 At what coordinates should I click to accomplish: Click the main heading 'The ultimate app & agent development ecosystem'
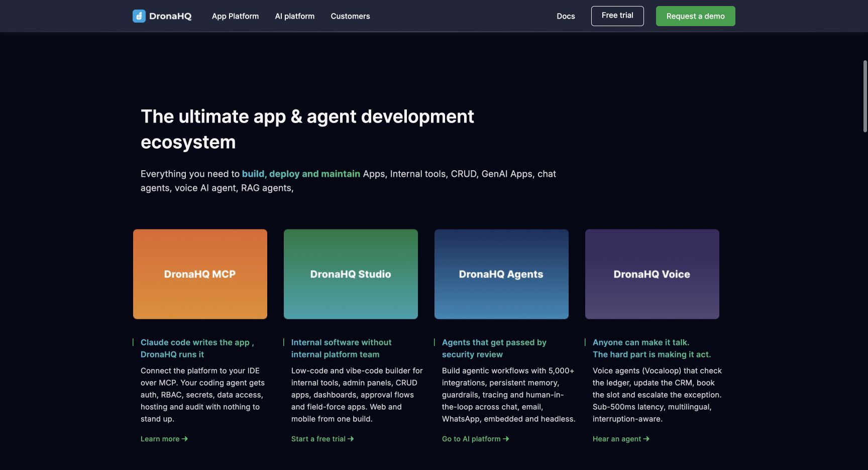coord(307,129)
